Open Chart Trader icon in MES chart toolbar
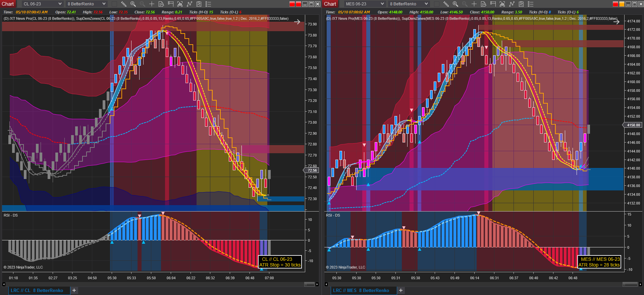Image resolution: width=644 pixels, height=295 pixels. tap(493, 4)
